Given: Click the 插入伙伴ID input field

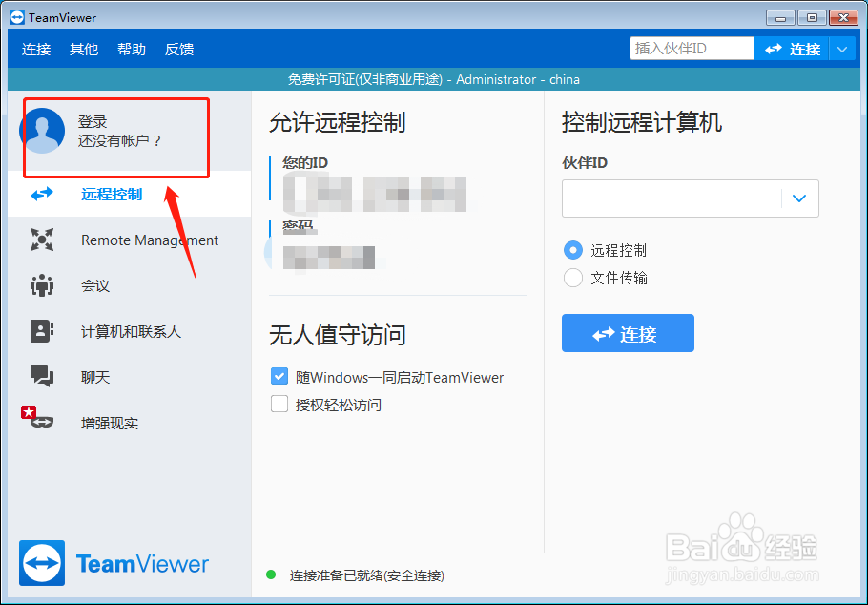Looking at the screenshot, I should 692,49.
